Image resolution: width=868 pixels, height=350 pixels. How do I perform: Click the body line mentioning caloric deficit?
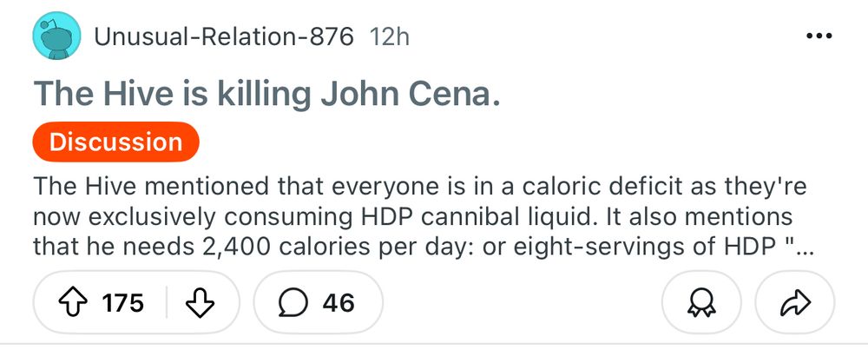point(419,188)
